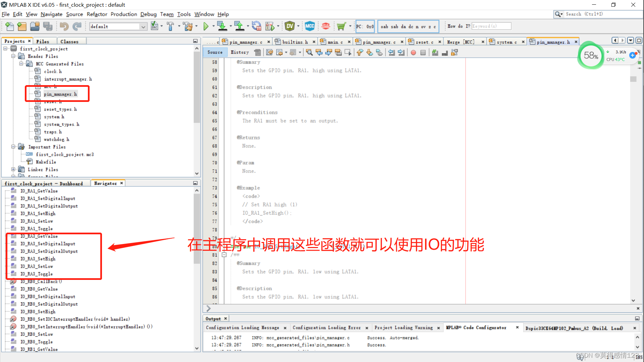Open the Production menu
Screen dimensions: 644x362
click(124, 14)
